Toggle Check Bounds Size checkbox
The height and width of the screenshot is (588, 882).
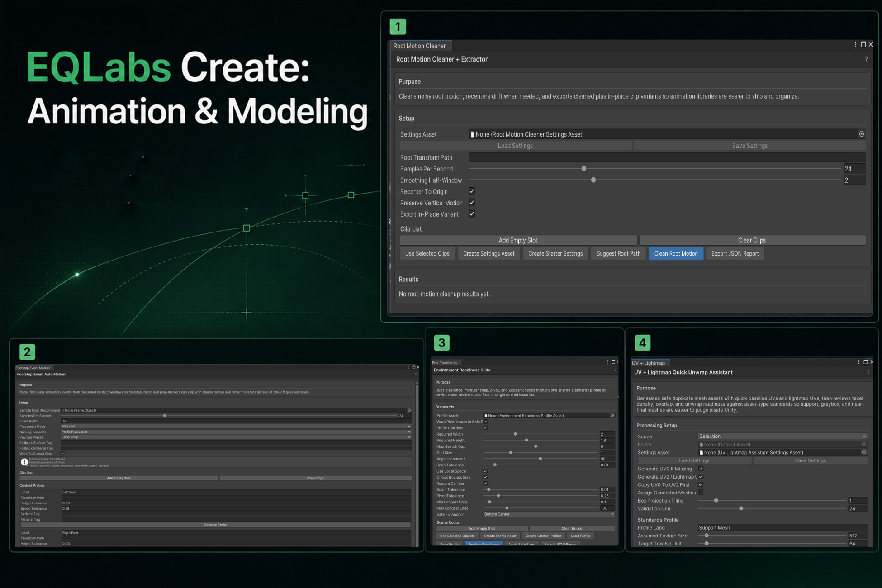point(485,477)
